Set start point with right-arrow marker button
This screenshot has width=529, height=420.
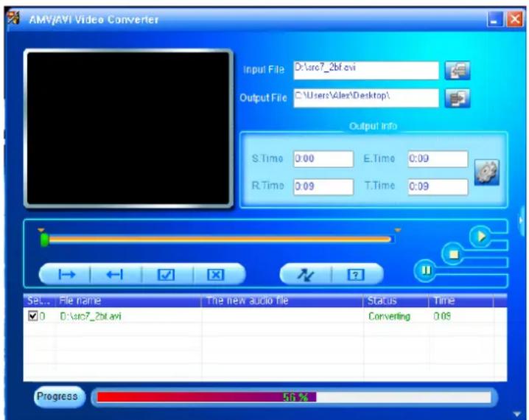click(66, 275)
